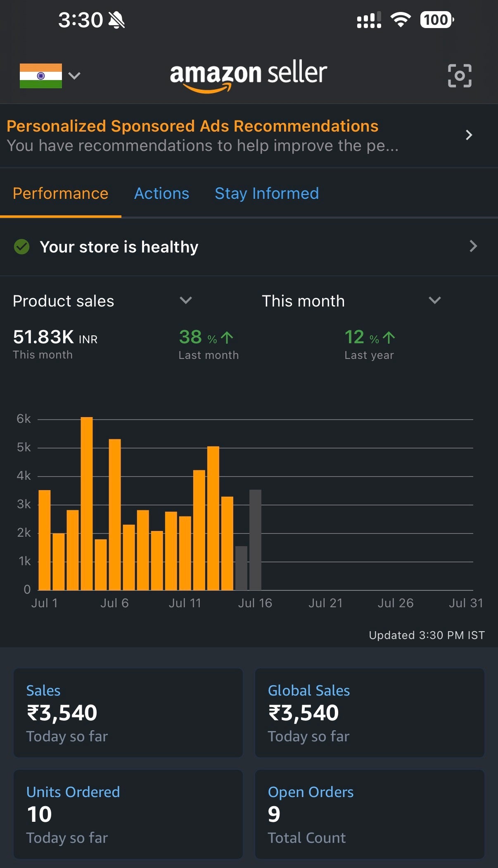Tap the 51.83K INR sales value

click(55, 337)
